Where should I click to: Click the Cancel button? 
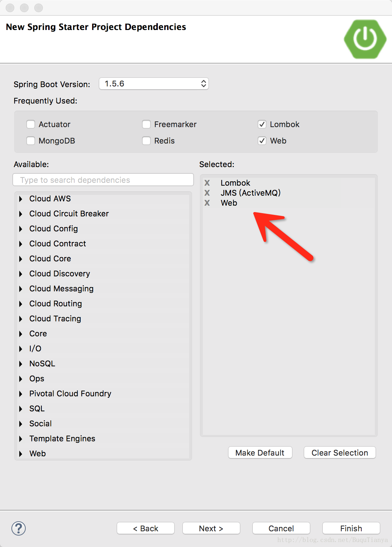281,528
